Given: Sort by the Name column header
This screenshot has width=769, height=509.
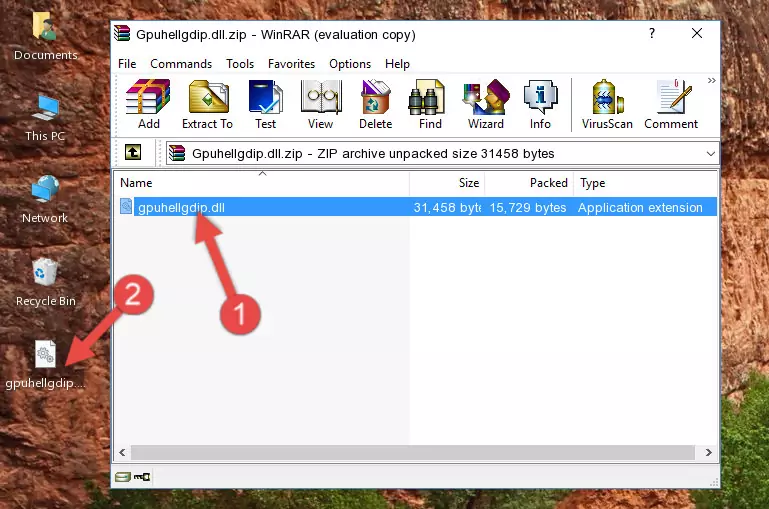Looking at the screenshot, I should point(262,183).
